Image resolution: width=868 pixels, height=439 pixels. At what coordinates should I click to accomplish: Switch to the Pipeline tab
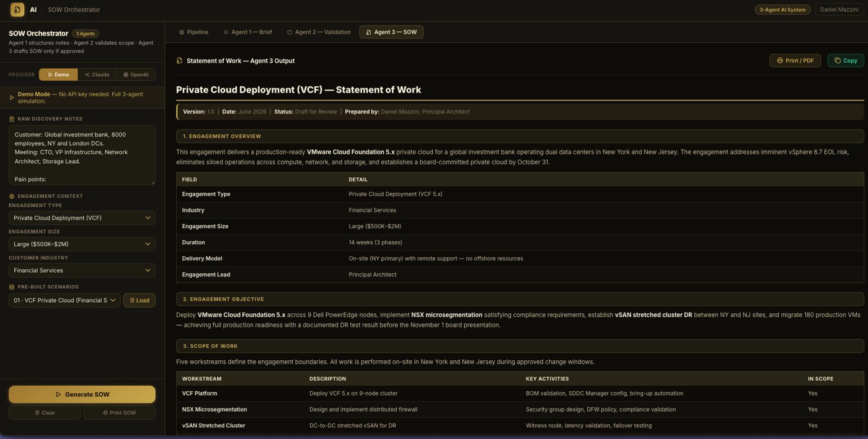(x=193, y=32)
